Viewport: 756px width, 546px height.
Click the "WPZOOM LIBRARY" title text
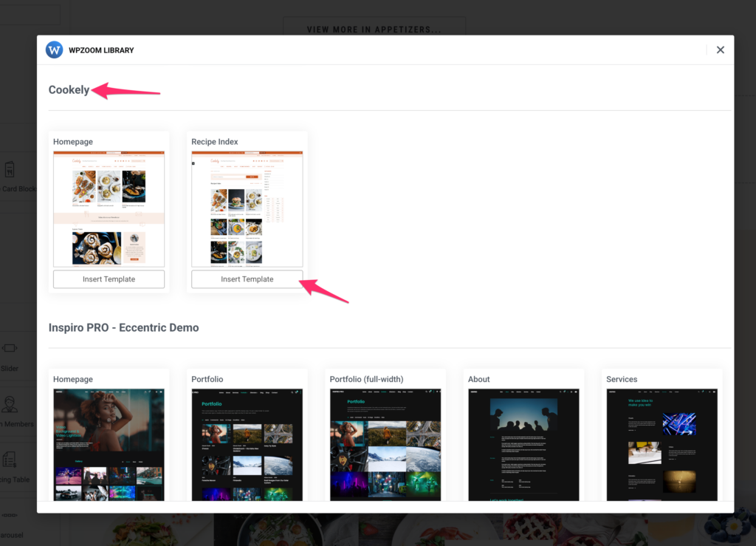point(101,50)
